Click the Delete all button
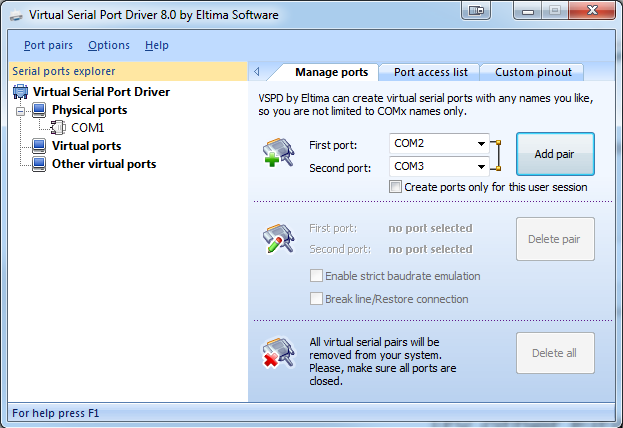623x428 pixels. pyautogui.click(x=555, y=353)
